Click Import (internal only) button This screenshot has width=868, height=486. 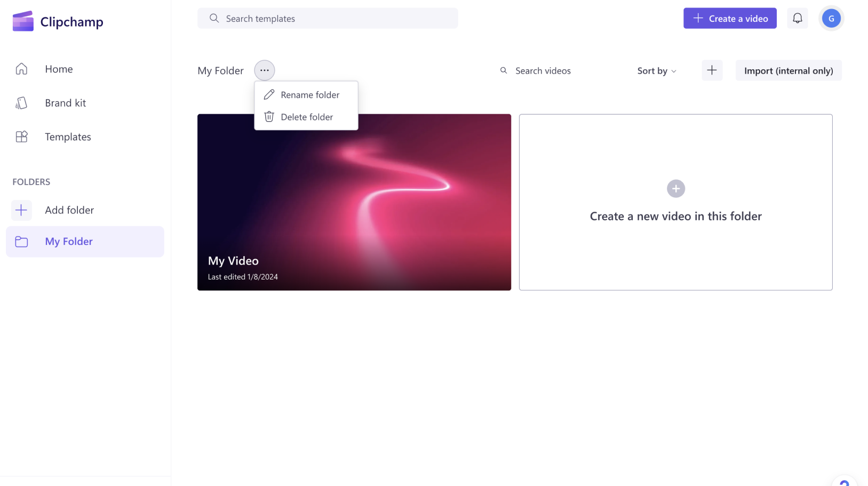click(789, 70)
